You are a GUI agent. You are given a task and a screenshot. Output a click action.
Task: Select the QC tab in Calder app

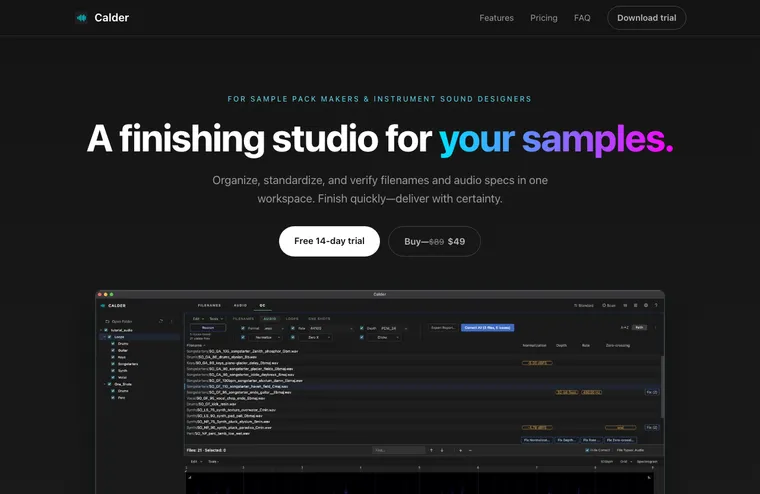[x=262, y=305]
